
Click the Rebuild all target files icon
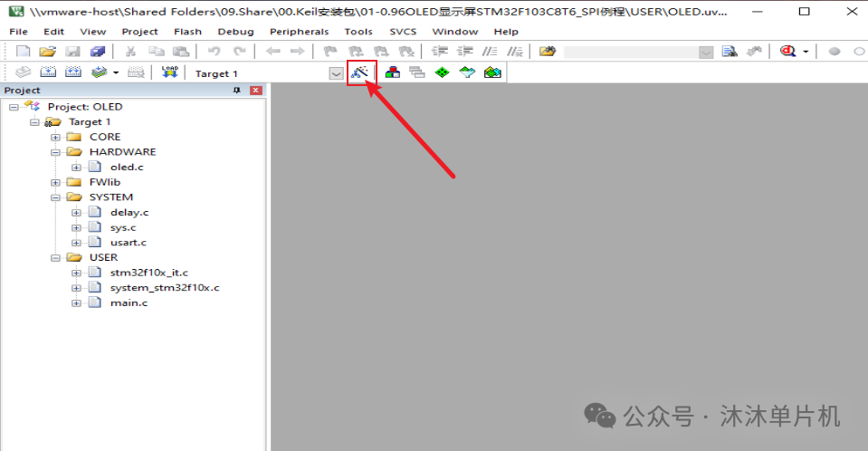pyautogui.click(x=73, y=72)
